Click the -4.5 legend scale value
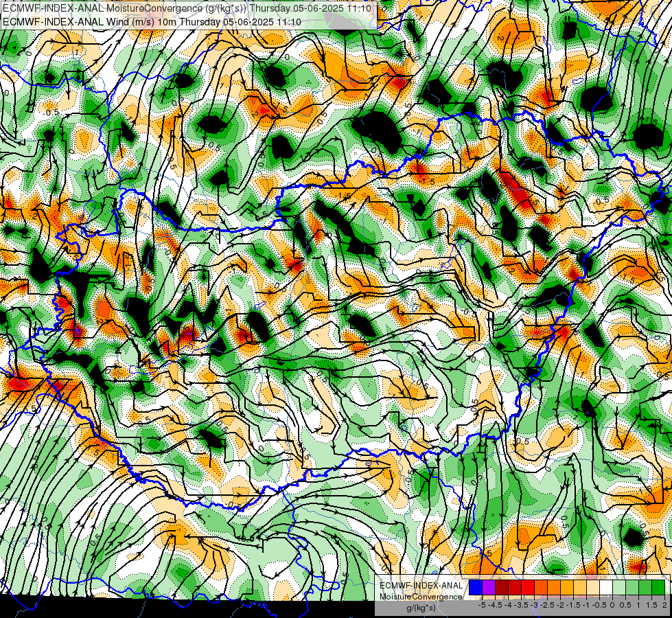 495,605
